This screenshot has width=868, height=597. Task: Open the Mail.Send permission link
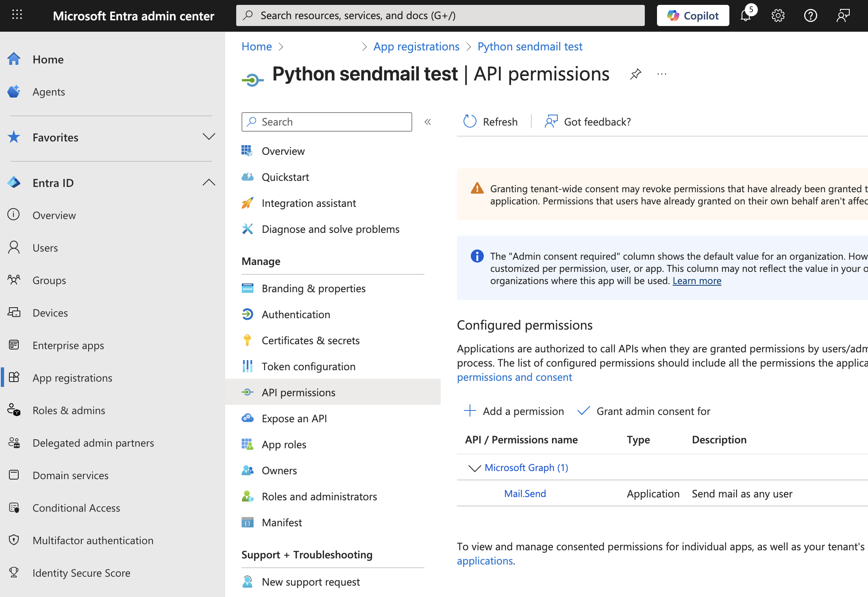[x=525, y=494]
